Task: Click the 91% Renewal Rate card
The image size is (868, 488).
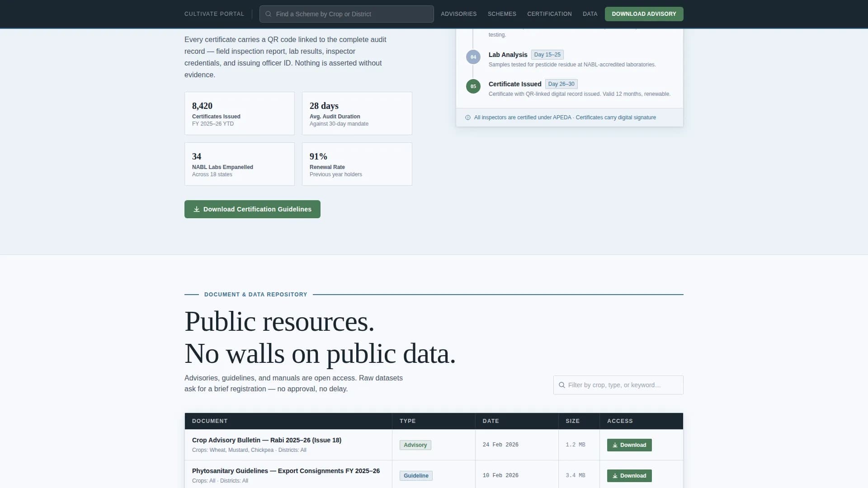Action: (357, 164)
